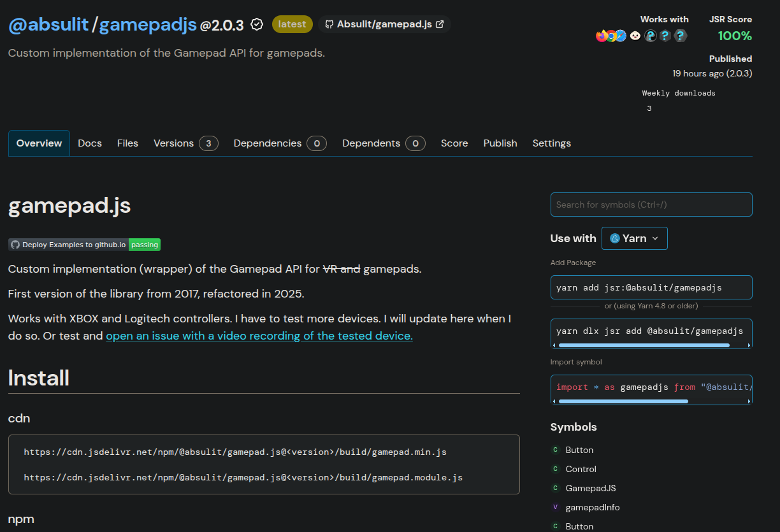Open the Docs tab
780x532 pixels.
(x=90, y=143)
